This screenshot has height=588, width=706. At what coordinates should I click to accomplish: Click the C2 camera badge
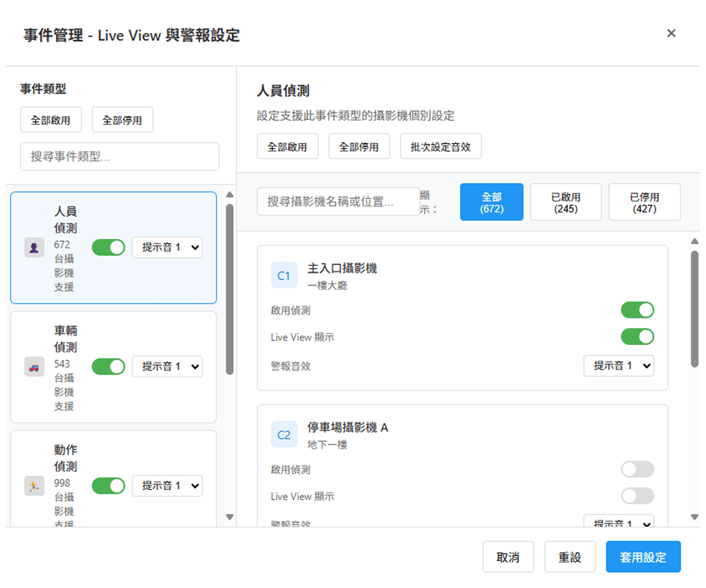284,435
